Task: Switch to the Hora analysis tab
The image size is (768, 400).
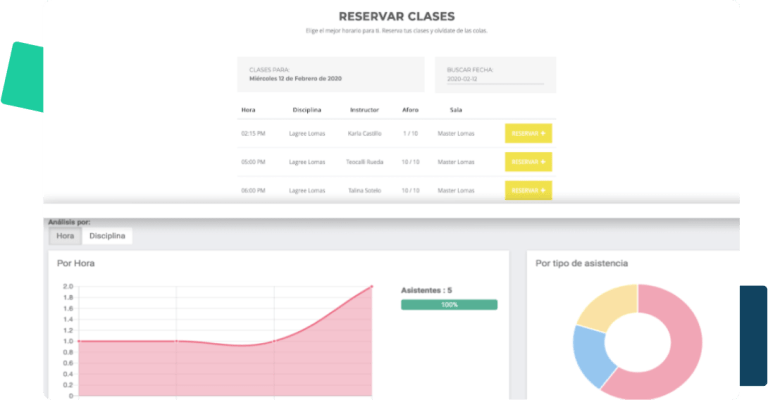Action: click(x=65, y=236)
